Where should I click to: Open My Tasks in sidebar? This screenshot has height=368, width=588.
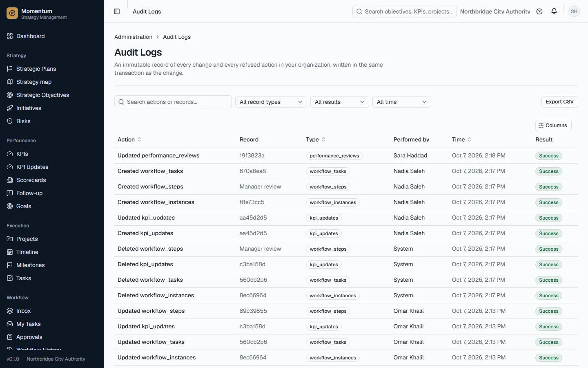29,324
